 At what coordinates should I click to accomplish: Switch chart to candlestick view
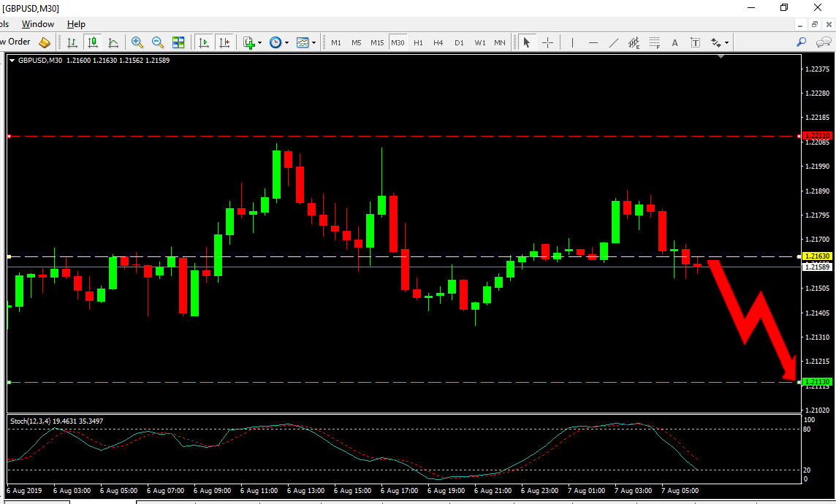click(x=93, y=42)
